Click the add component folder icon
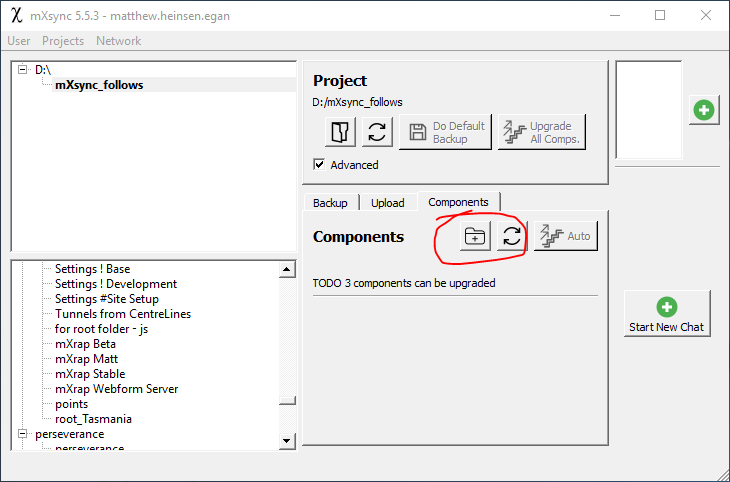730x482 pixels. [474, 236]
